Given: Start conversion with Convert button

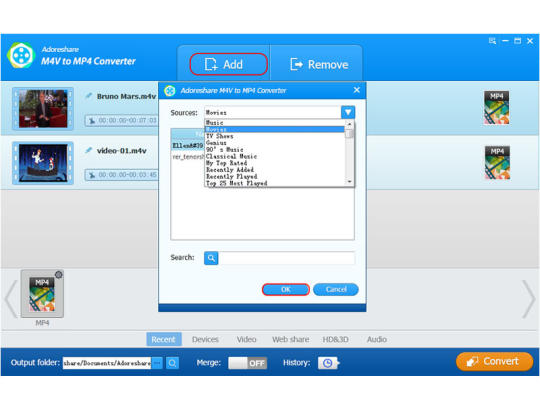Looking at the screenshot, I should 494,362.
